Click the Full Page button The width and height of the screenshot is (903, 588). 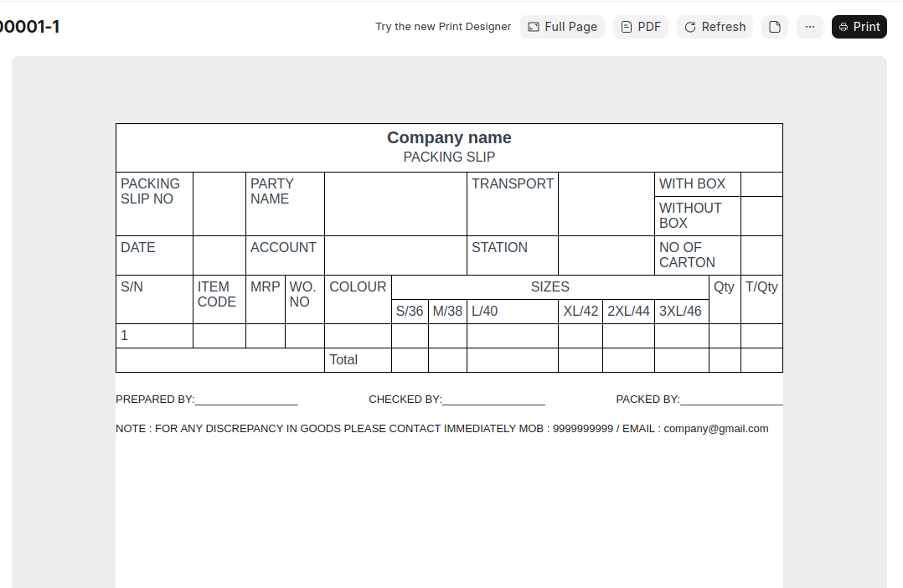(562, 27)
